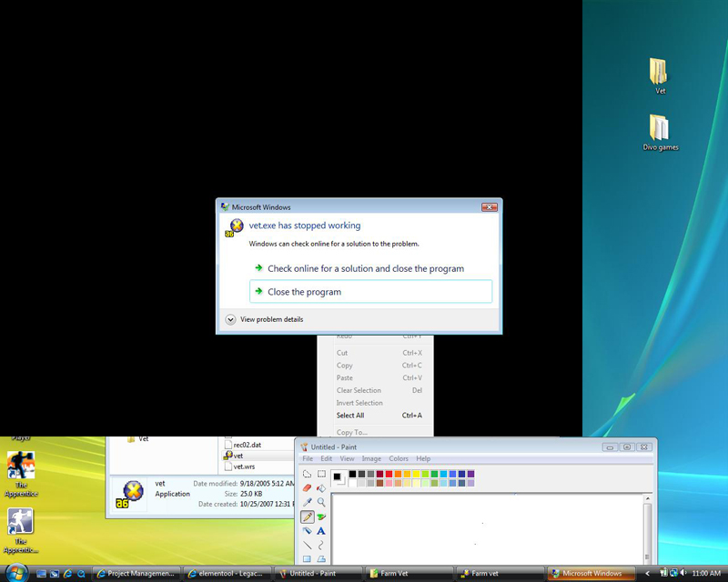Pick the red color swatch in Paint
The height and width of the screenshot is (582, 728).
389,474
